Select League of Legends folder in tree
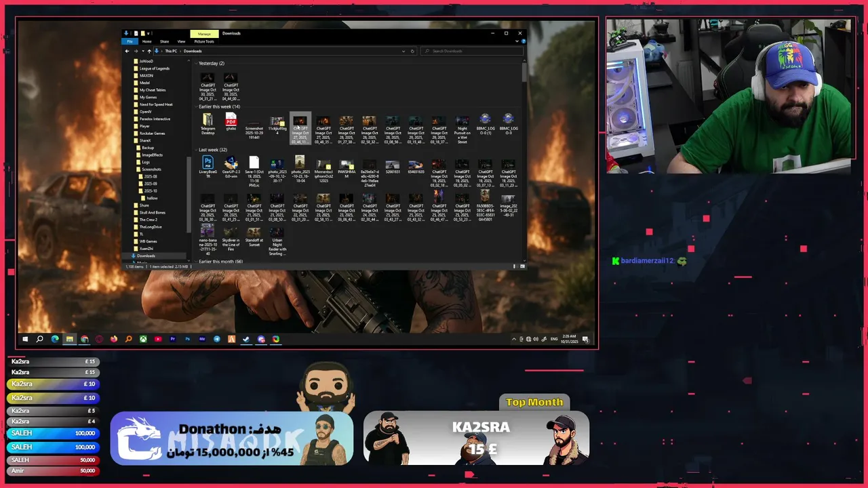Viewport: 868px width, 488px height. [x=155, y=68]
